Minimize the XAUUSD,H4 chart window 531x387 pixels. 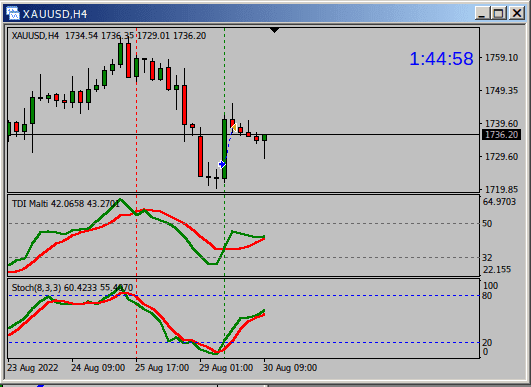(x=483, y=13)
